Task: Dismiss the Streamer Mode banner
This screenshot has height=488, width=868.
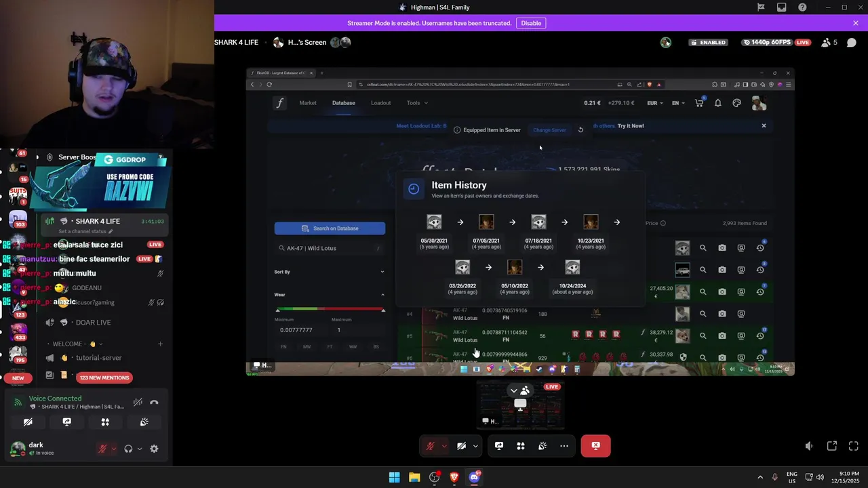Action: 856,23
